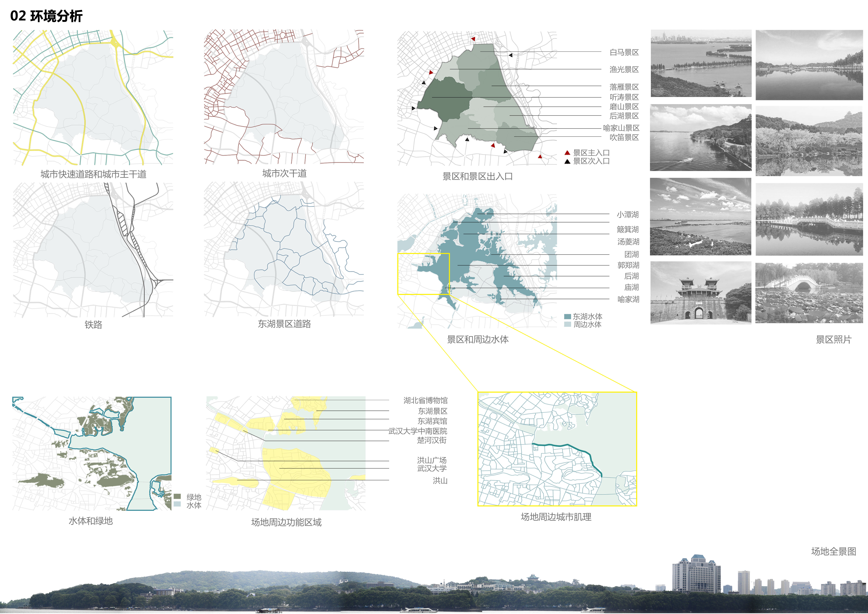This screenshot has height=614, width=868.
Task: Open the 城市快速道路和城市主干道 road map
Action: tap(93, 97)
